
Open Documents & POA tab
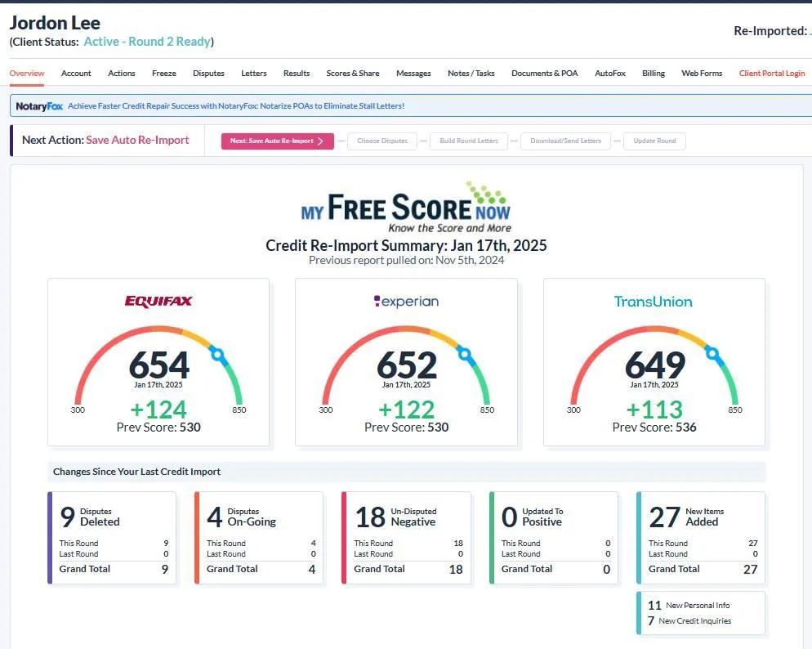[545, 73]
